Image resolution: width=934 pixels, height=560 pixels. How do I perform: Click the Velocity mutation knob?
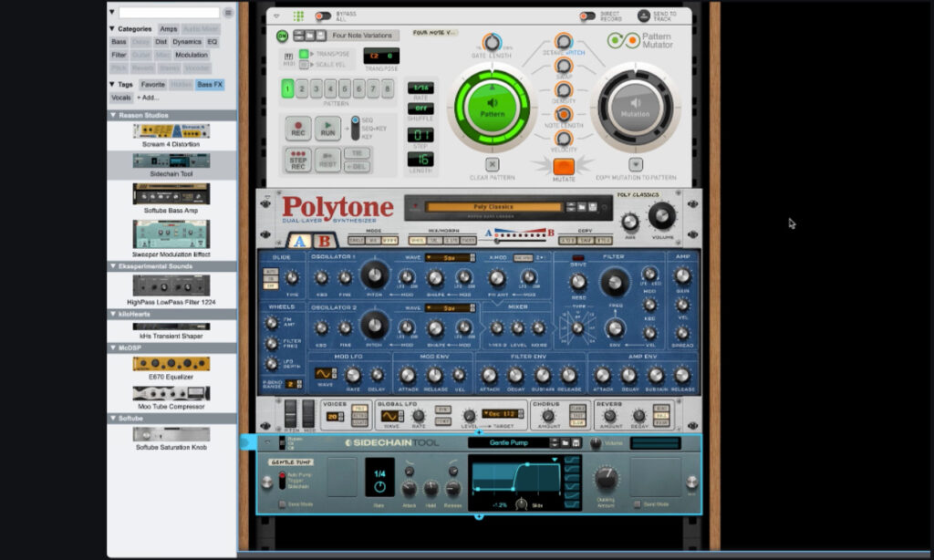click(564, 139)
